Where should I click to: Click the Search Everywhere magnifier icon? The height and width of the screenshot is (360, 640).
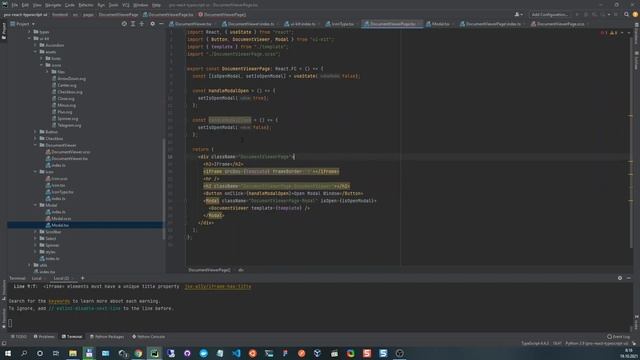coord(626,14)
